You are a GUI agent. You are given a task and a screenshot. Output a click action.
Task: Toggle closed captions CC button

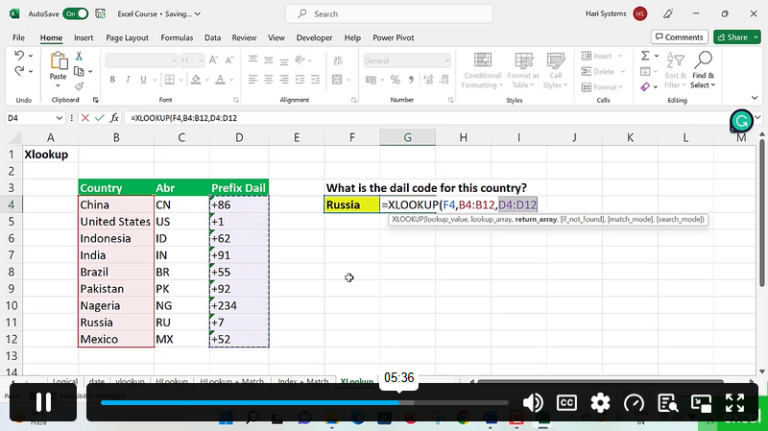pyautogui.click(x=566, y=403)
